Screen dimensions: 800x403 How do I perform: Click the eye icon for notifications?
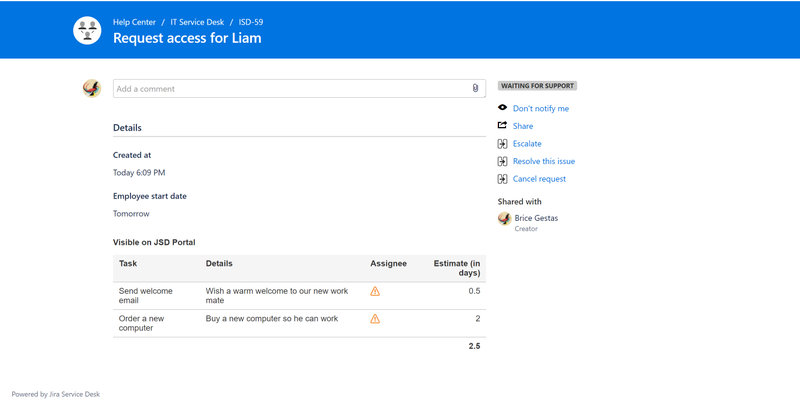tap(503, 108)
